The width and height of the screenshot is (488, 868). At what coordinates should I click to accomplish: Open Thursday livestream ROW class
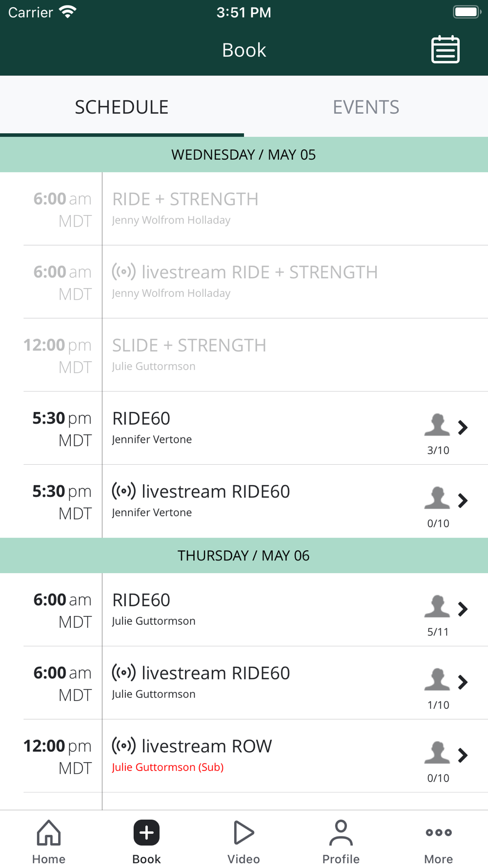point(206,746)
